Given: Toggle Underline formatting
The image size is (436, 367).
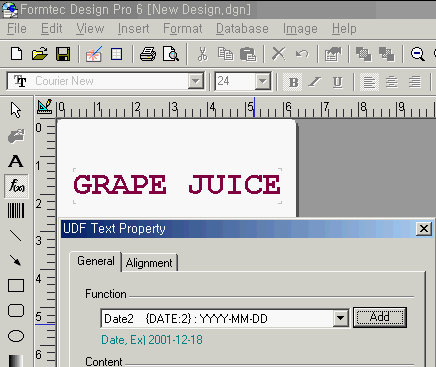Looking at the screenshot, I should coord(337,82).
